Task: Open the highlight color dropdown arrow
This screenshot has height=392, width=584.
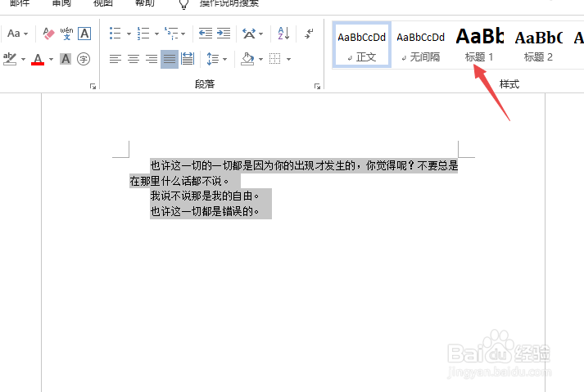Action: [x=23, y=59]
